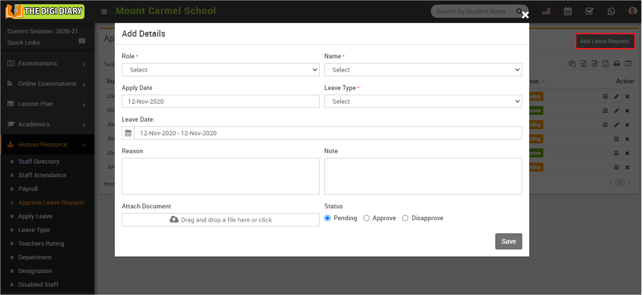Click the user profile avatar
The image size is (644, 295).
[633, 11]
